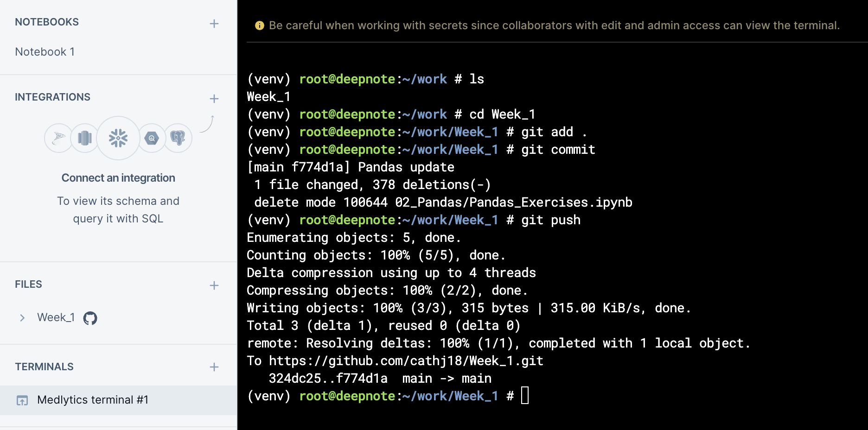Add a new notebook with the plus button
868x430 pixels.
pyautogui.click(x=214, y=24)
